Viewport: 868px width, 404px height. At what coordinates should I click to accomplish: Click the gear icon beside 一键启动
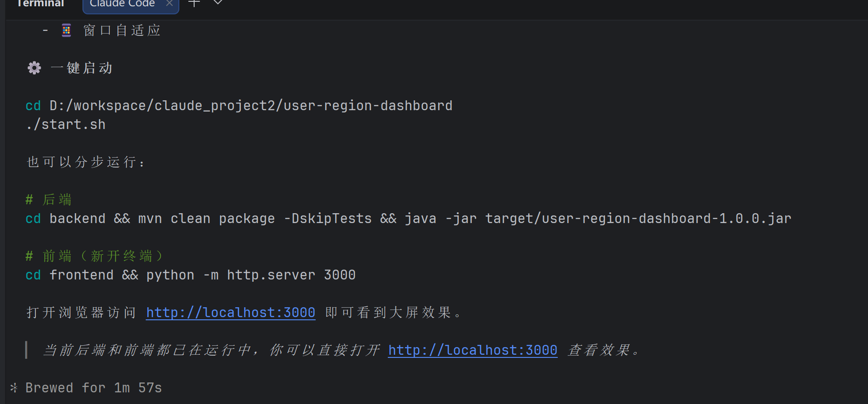34,68
